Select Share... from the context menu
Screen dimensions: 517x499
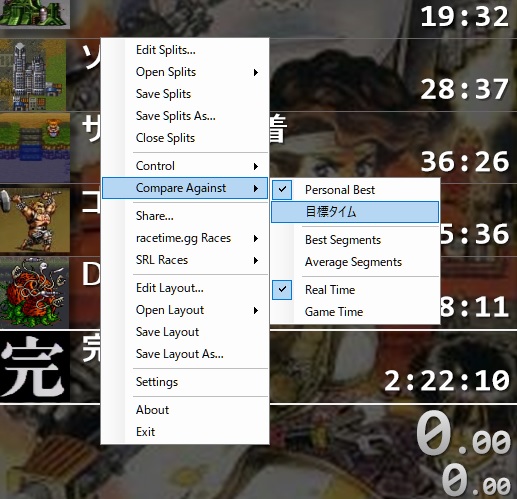pyautogui.click(x=185, y=216)
